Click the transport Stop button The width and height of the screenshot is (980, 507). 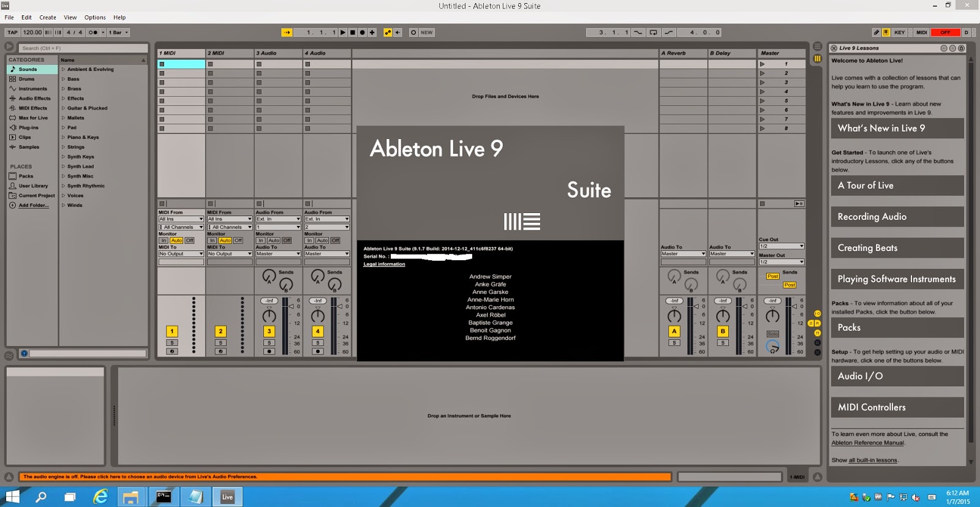353,32
